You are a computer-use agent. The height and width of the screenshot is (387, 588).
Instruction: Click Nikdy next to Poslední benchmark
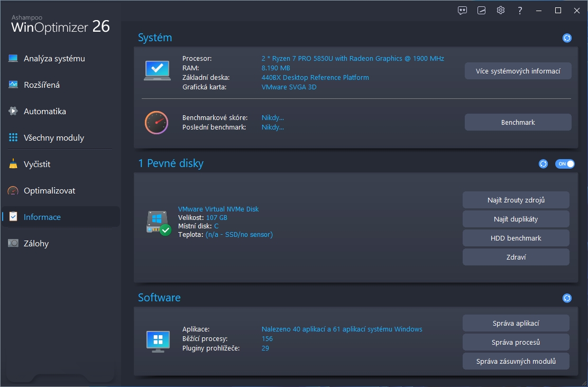273,127
